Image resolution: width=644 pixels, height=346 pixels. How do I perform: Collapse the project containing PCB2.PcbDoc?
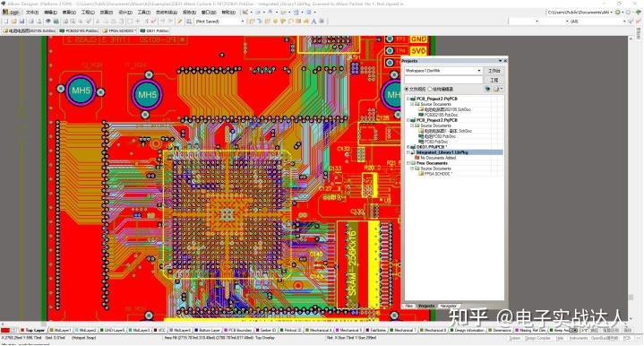click(x=409, y=120)
